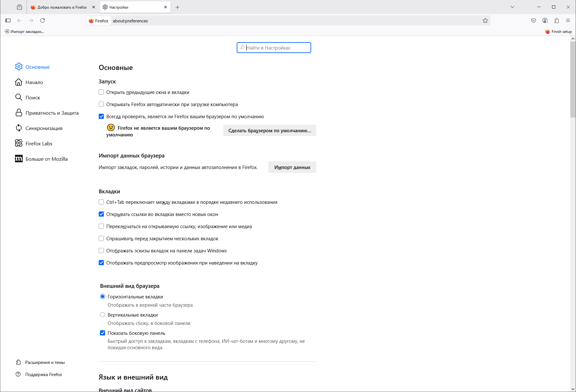576x392 pixels.
Task: Reload the current page
Action: (42, 20)
